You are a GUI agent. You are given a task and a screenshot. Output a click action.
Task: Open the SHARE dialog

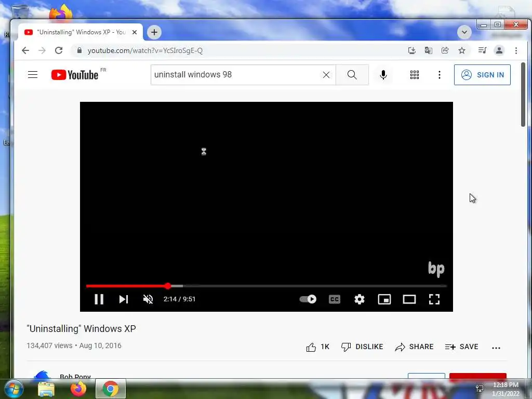(x=414, y=347)
